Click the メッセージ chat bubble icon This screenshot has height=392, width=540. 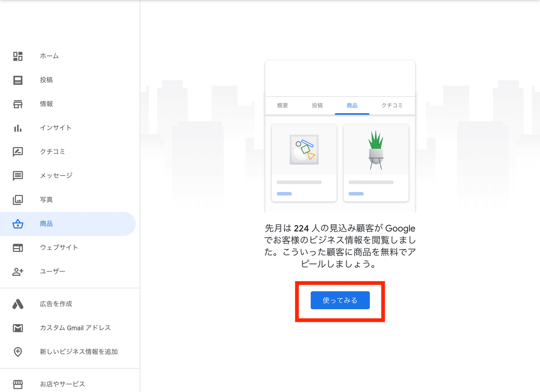click(x=18, y=176)
